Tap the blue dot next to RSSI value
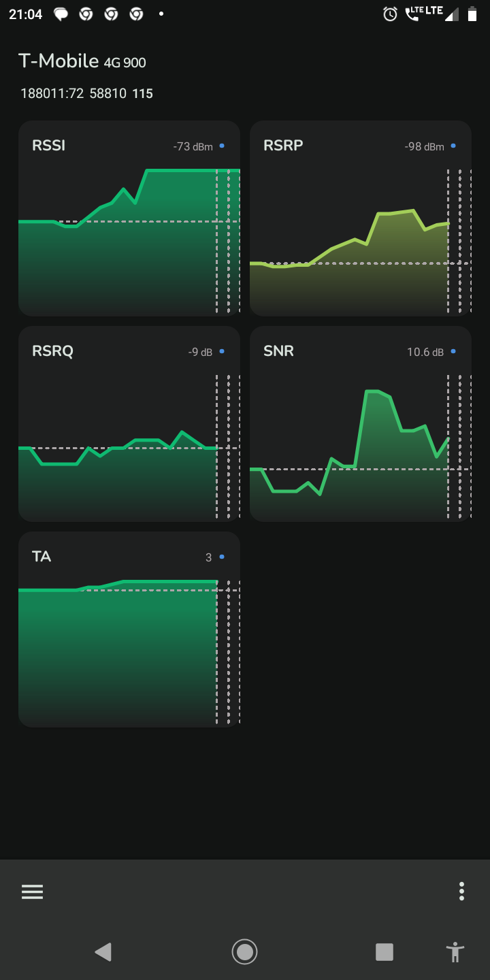490x980 pixels. pos(222,146)
